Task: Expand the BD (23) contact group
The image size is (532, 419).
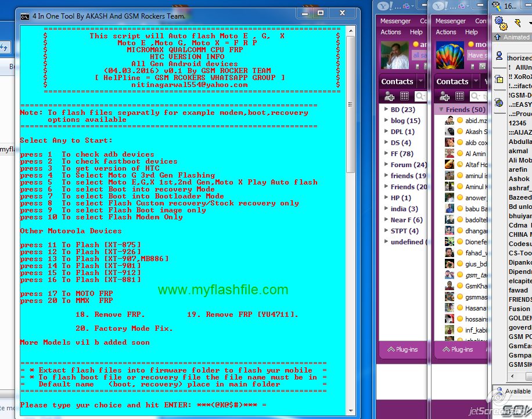Action: tap(386, 109)
